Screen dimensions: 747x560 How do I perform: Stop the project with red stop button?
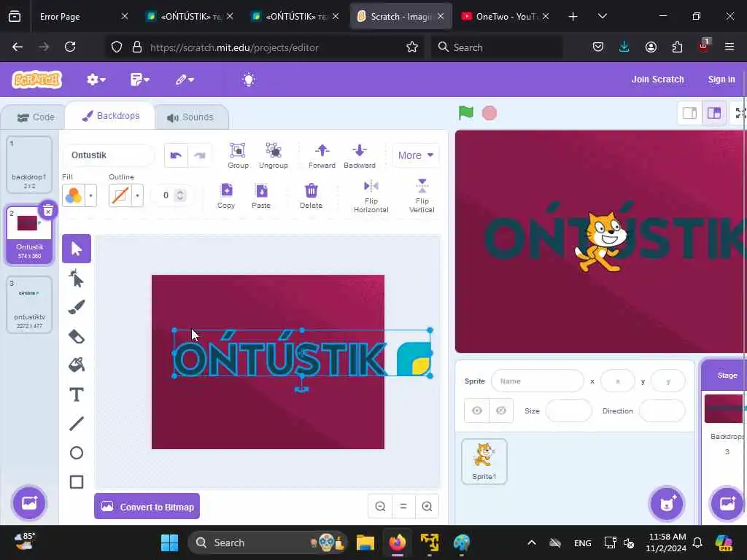[x=489, y=113]
